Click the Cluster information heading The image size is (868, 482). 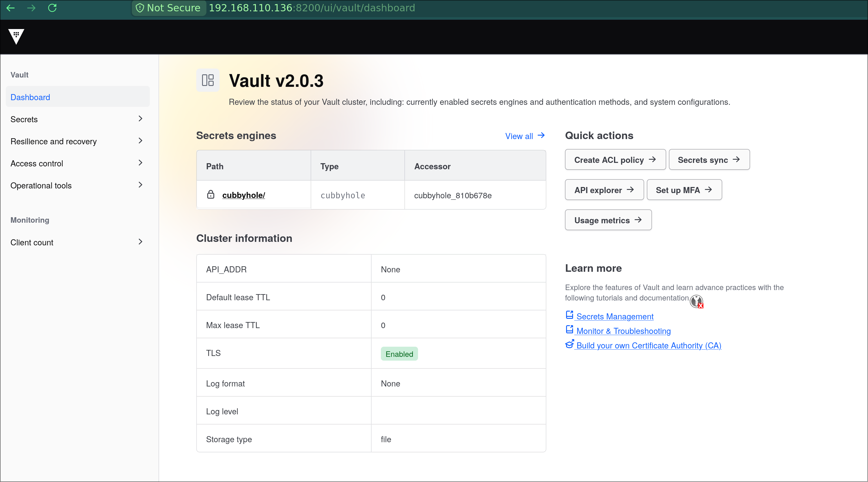pyautogui.click(x=244, y=238)
